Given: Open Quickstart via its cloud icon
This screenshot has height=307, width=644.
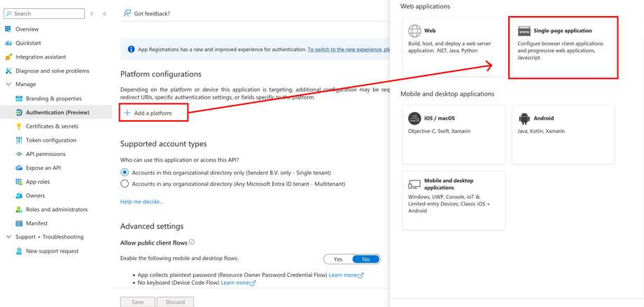Looking at the screenshot, I should [x=8, y=43].
